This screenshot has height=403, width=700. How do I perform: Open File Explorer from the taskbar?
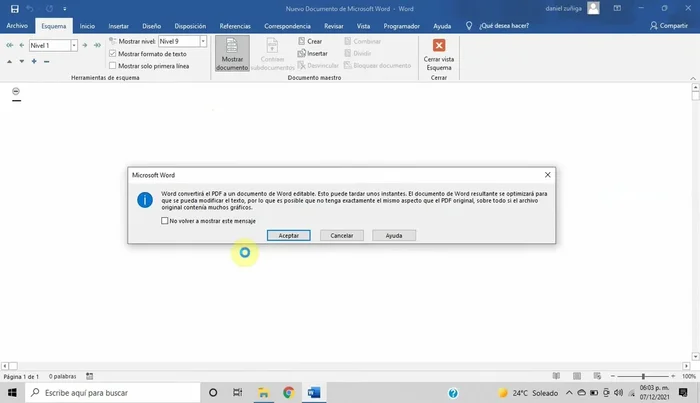(263, 393)
